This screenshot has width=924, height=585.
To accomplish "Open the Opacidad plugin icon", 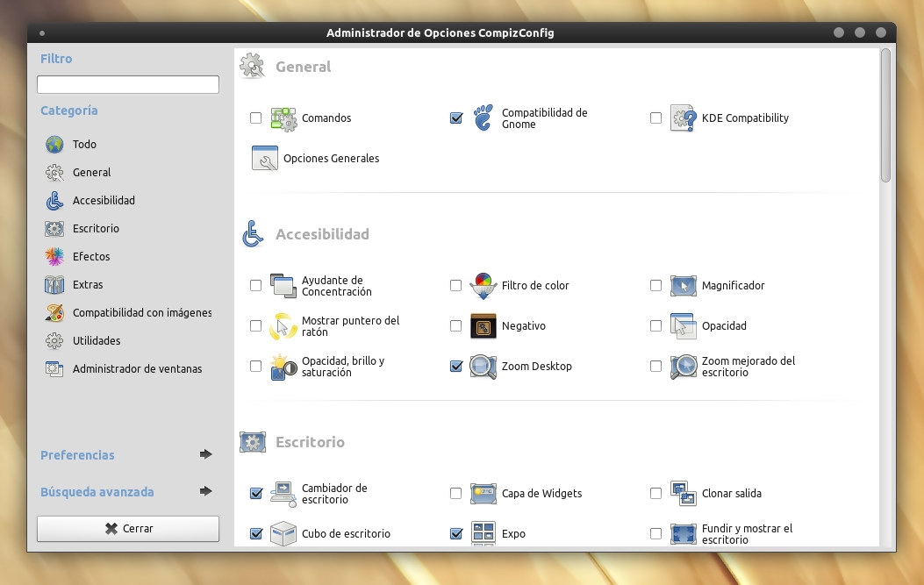I will click(x=684, y=326).
